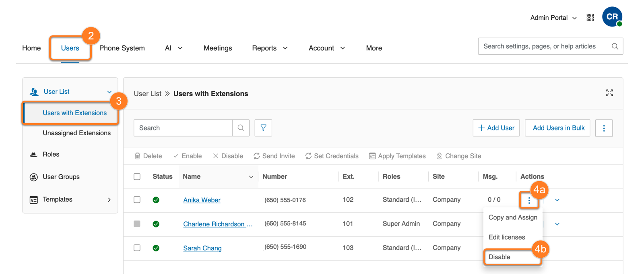The image size is (644, 277).
Task: Open more options next to Add Users in Bulk
Action: (604, 128)
